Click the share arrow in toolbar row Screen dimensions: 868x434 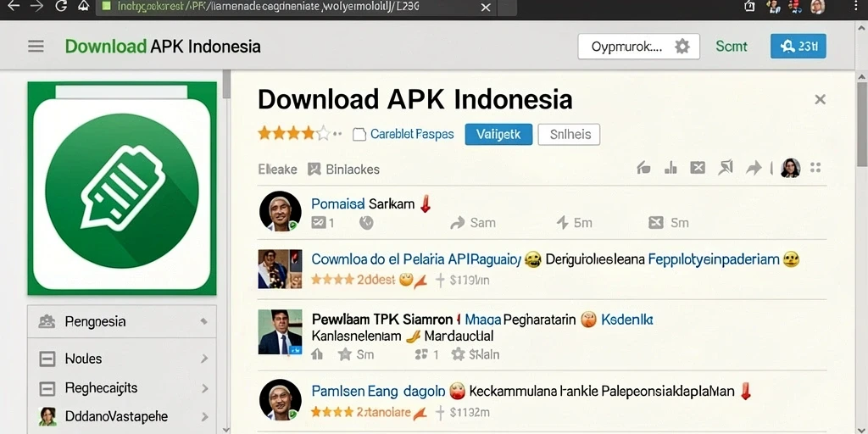(x=754, y=168)
